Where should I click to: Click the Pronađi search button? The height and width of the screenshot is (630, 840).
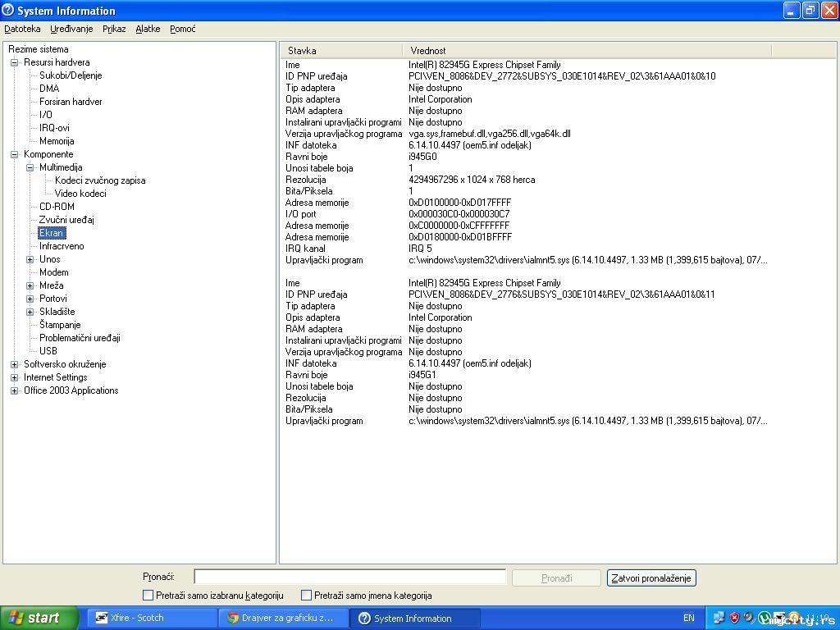click(556, 578)
